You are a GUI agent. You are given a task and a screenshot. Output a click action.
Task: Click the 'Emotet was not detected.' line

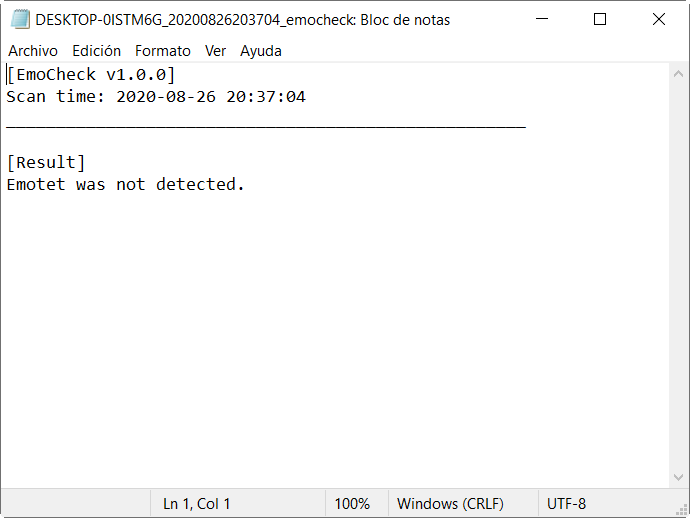click(x=126, y=185)
